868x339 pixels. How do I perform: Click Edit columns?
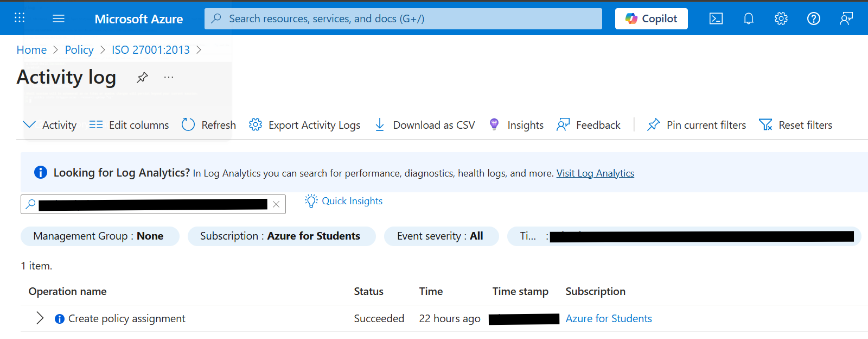pos(129,125)
